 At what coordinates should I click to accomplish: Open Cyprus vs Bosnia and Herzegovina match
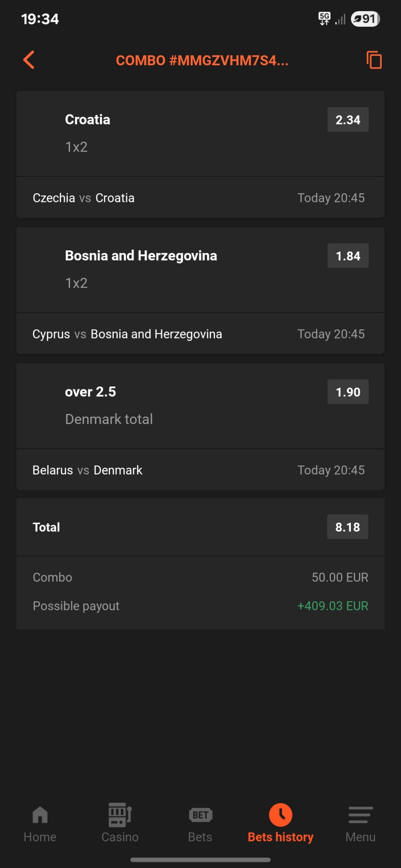click(127, 334)
